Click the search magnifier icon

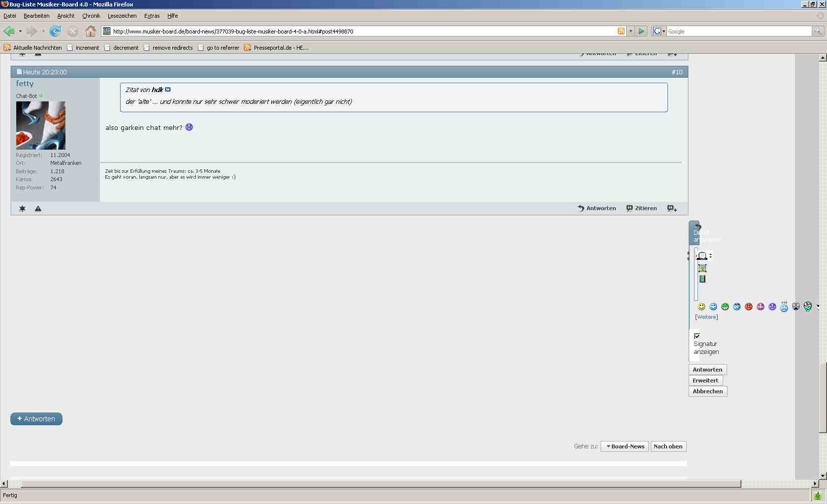pos(818,31)
